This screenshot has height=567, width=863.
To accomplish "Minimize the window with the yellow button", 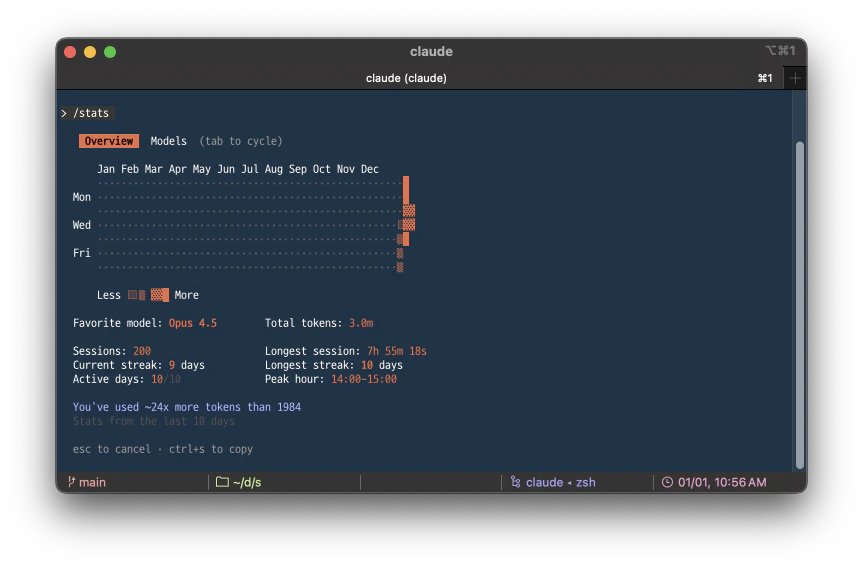I will (x=90, y=52).
